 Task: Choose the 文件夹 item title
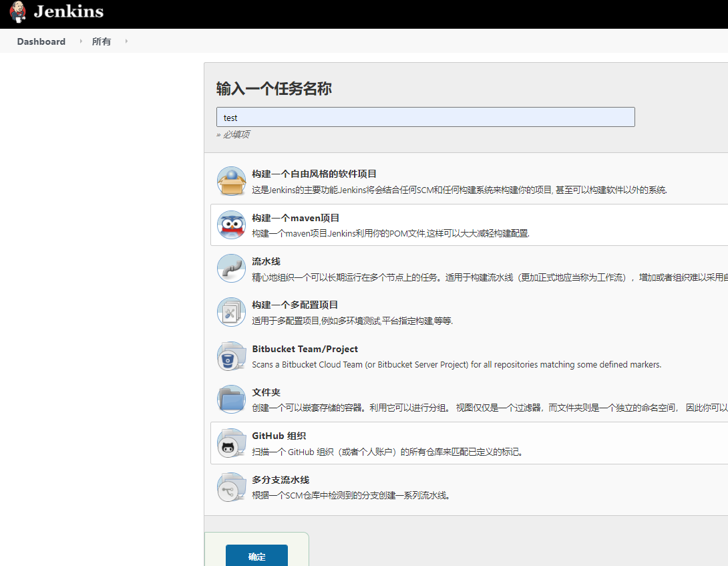point(266,392)
